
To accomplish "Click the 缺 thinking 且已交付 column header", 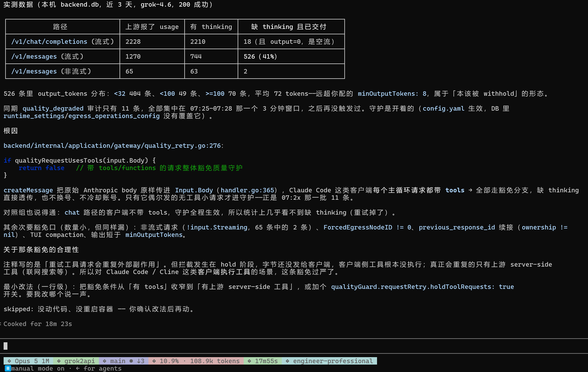I will pos(289,27).
